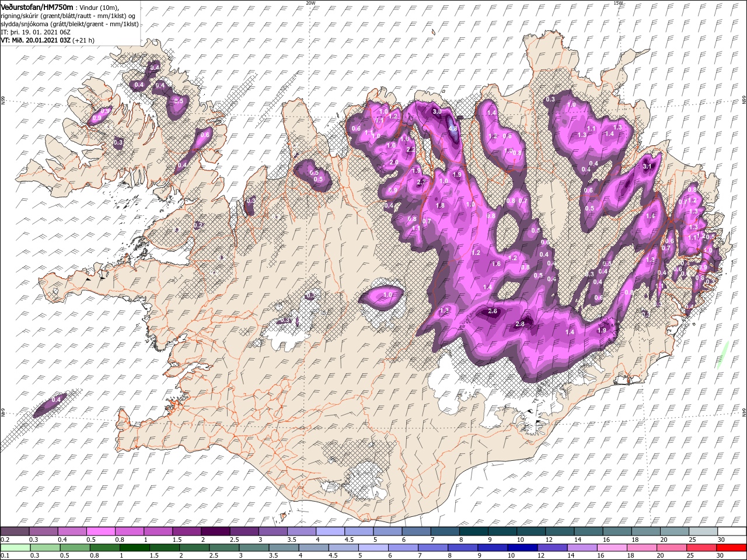The height and width of the screenshot is (560, 747).
Task: Select the bright red 30 swatch, bottom legend row
Action: pyautogui.click(x=731, y=548)
